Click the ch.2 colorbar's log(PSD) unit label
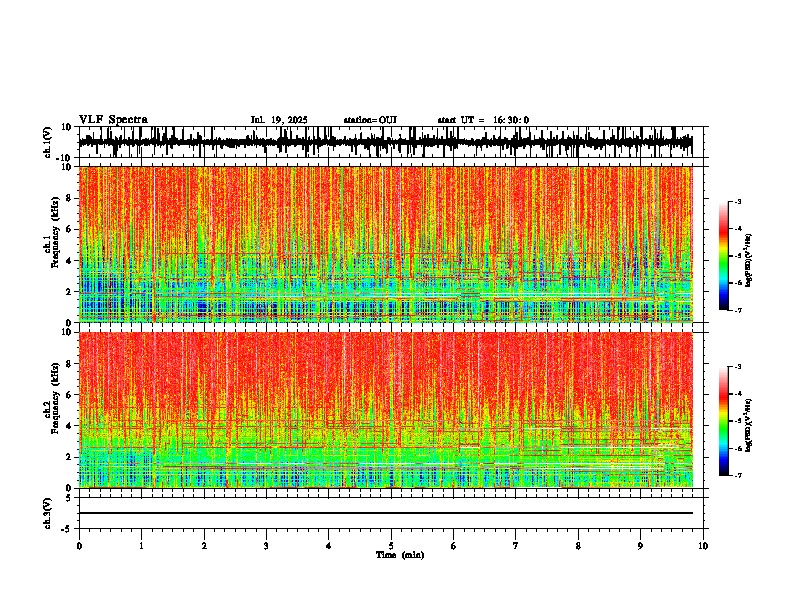Viewport: 792px width, 612px height. tap(749, 426)
